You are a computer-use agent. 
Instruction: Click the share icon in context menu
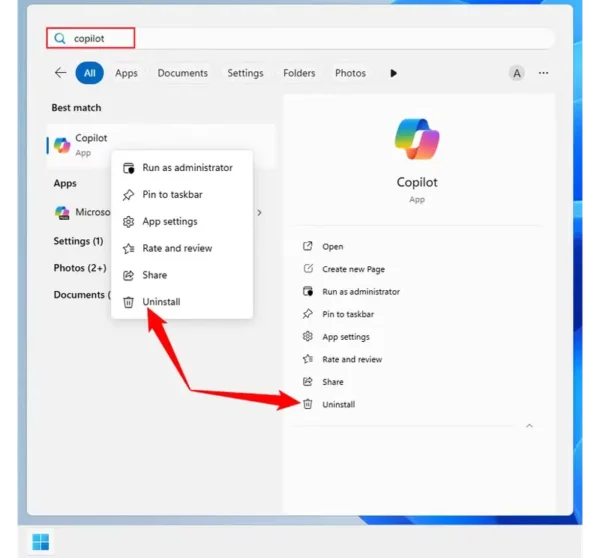click(129, 275)
